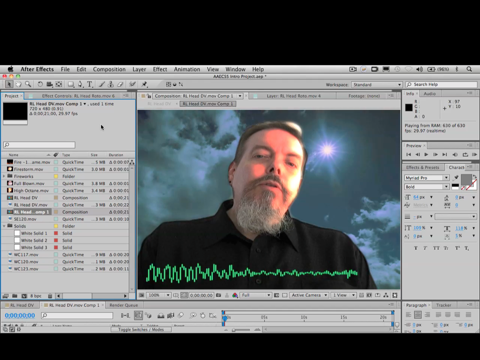This screenshot has height=360, width=480.
Task: Open the 100% magnification dropdown
Action: (x=159, y=295)
